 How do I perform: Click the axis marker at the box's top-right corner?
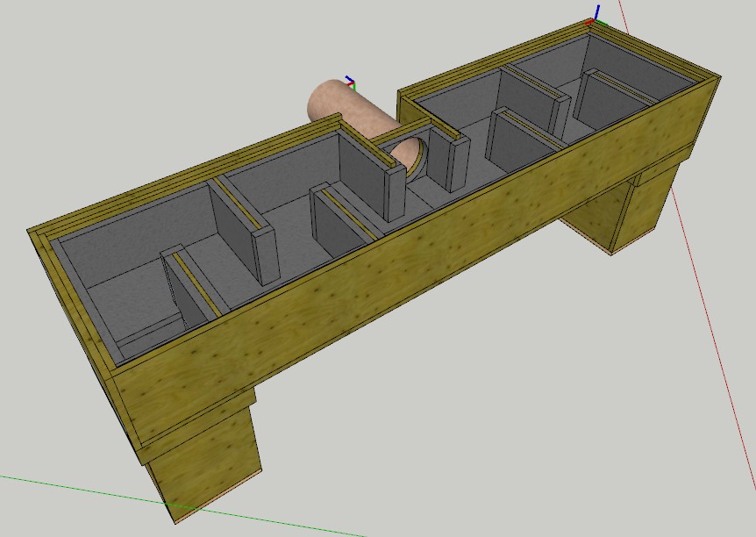click(595, 15)
